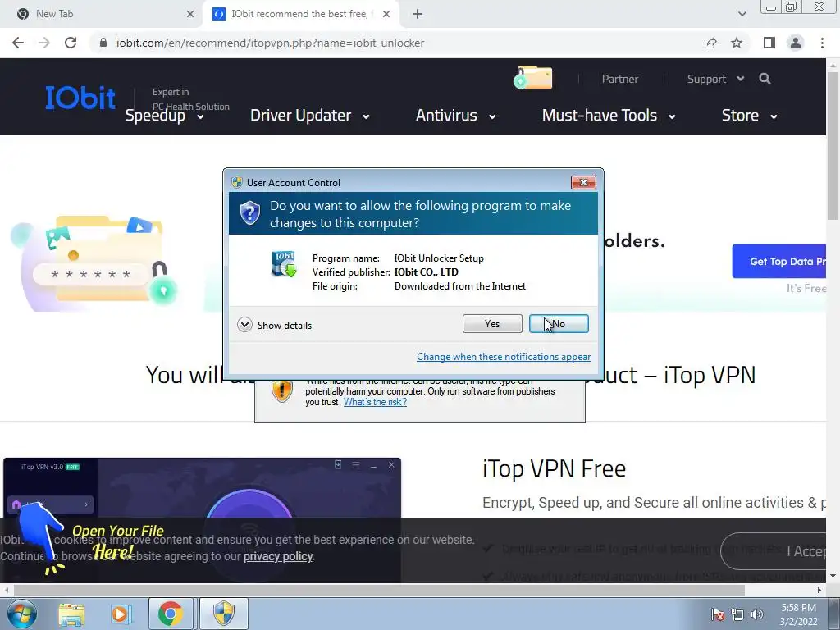The width and height of the screenshot is (840, 630).
Task: Click the site lock icon in address bar
Action: 103,43
